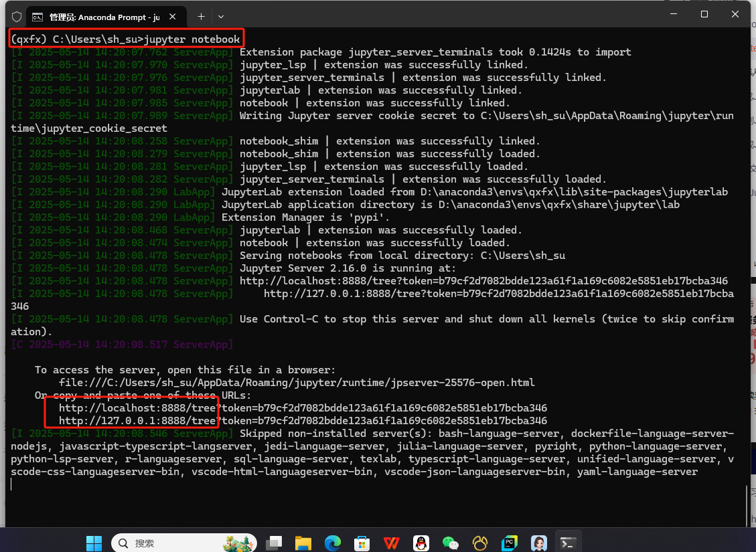756x552 pixels.
Task: Click 'Serving notebooks from local directory' line
Action: coord(402,256)
